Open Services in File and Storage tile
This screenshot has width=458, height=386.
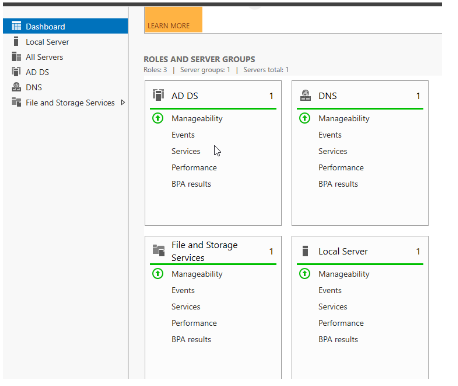pos(186,307)
